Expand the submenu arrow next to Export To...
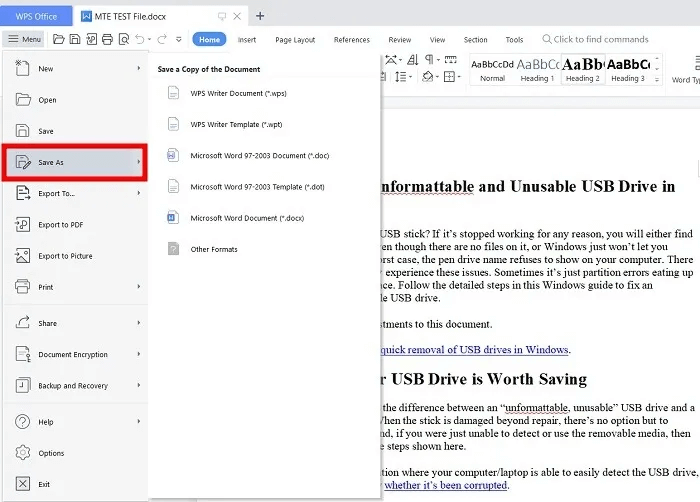This screenshot has height=502, width=700. click(x=139, y=193)
